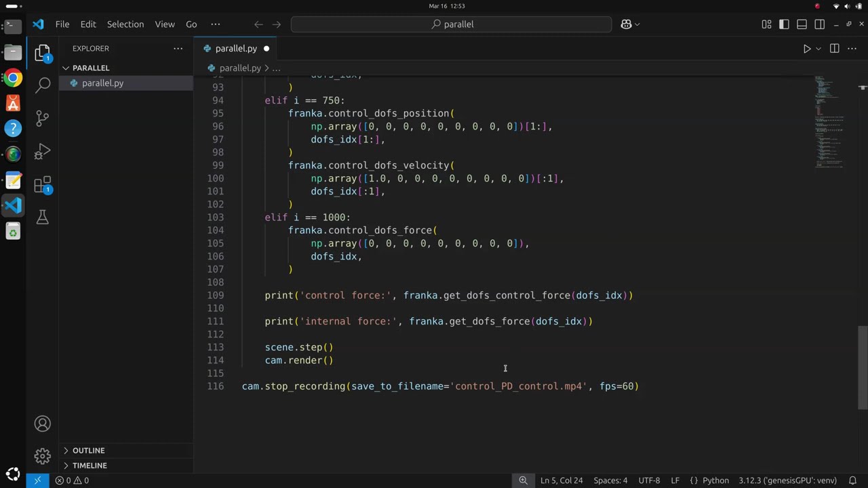Change encoding via UTF-8
Viewport: 868px width, 488px height.
[649, 481]
